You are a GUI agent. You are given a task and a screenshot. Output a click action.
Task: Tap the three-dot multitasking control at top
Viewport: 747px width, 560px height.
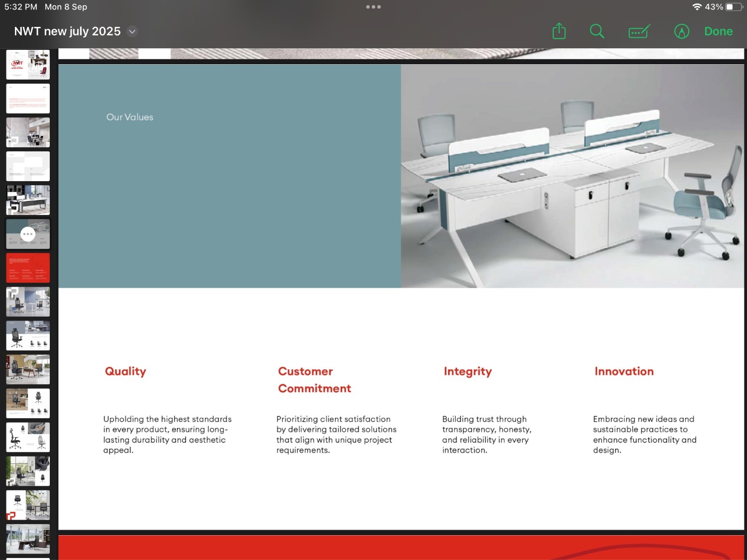pos(373,7)
